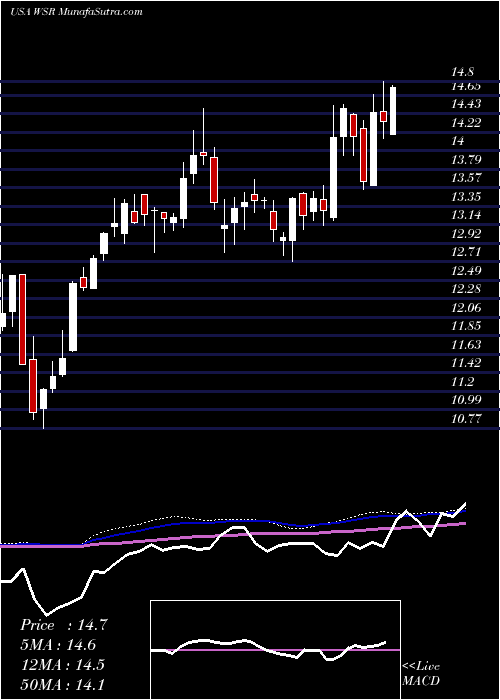This screenshot has height=700, width=500.
Task: Click the 12.49 price axis label
Action: [x=466, y=271]
